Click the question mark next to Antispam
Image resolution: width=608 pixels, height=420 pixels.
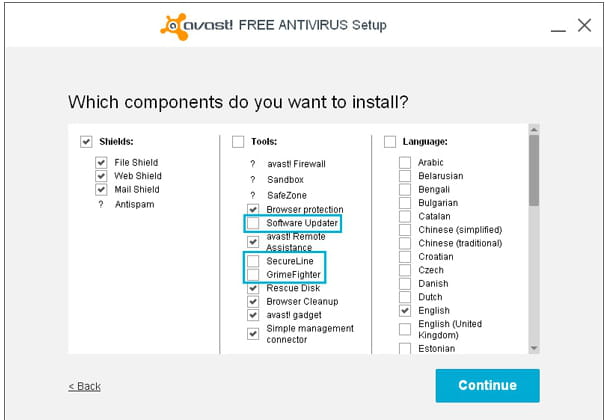tap(101, 204)
